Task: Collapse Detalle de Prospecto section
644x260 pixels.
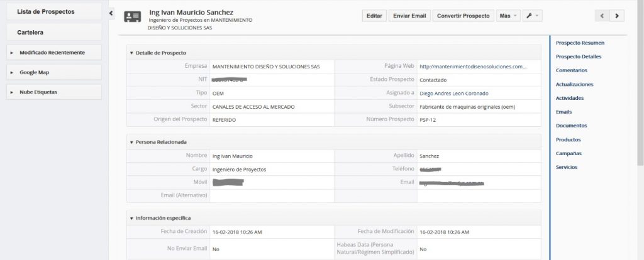Action: coord(131,53)
